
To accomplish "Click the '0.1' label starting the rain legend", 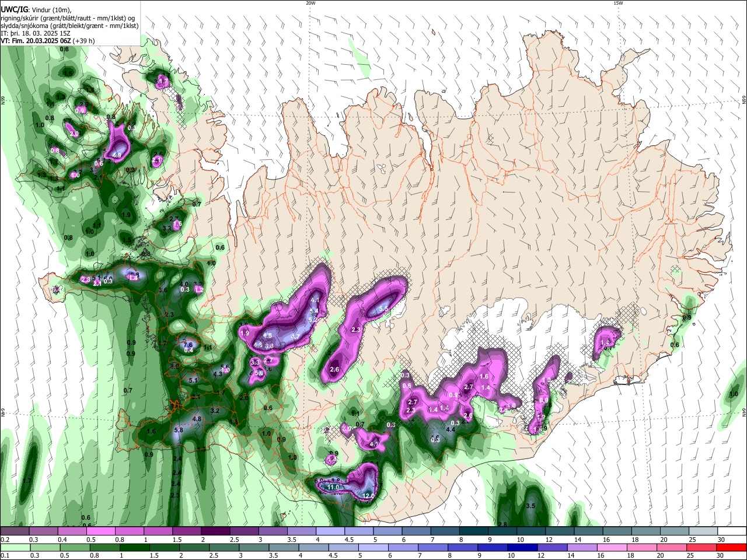I will [5, 556].
